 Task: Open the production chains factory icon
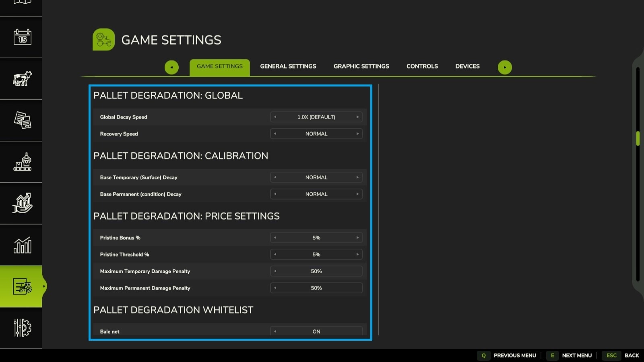pos(22,162)
